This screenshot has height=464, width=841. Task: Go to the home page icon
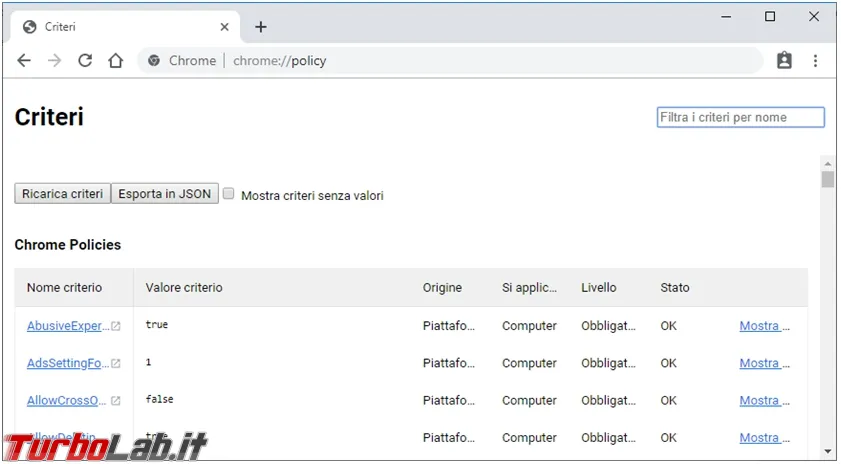(x=116, y=61)
